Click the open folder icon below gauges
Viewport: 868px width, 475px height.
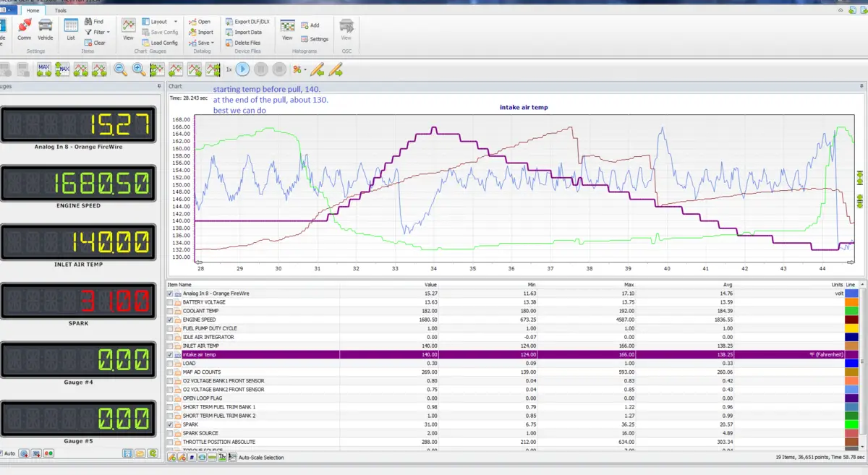tap(140, 453)
